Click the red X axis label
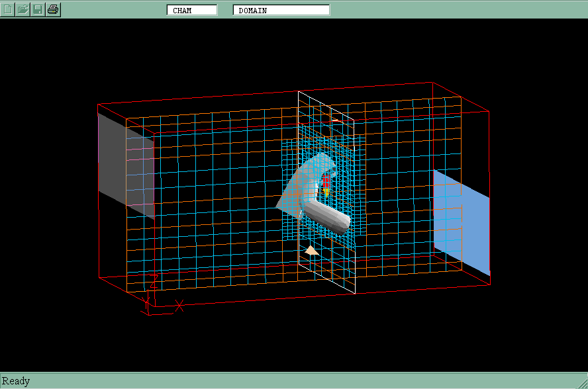Screen dimensions: 588x389 tap(179, 305)
